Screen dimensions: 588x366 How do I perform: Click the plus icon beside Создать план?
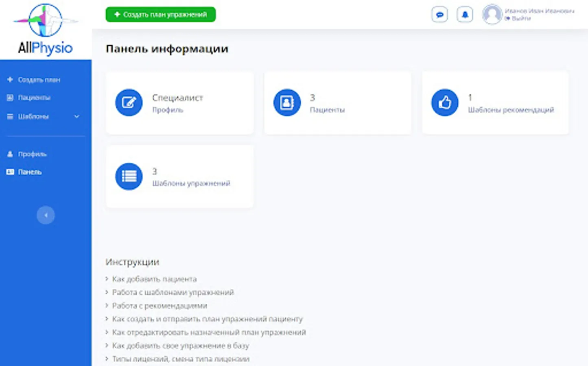click(10, 80)
